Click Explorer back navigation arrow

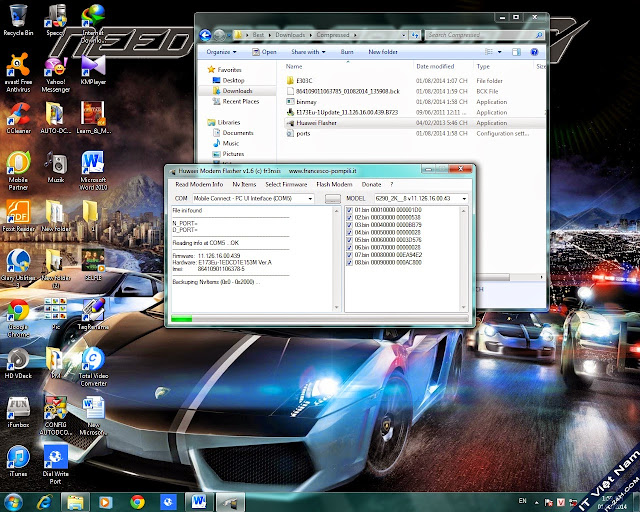(x=205, y=35)
